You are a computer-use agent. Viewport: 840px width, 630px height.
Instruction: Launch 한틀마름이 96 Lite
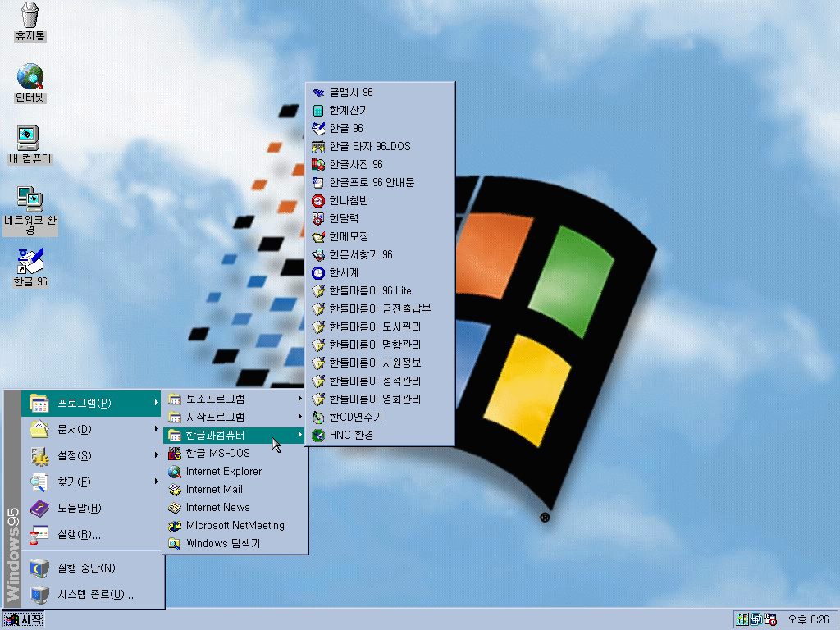click(x=381, y=291)
